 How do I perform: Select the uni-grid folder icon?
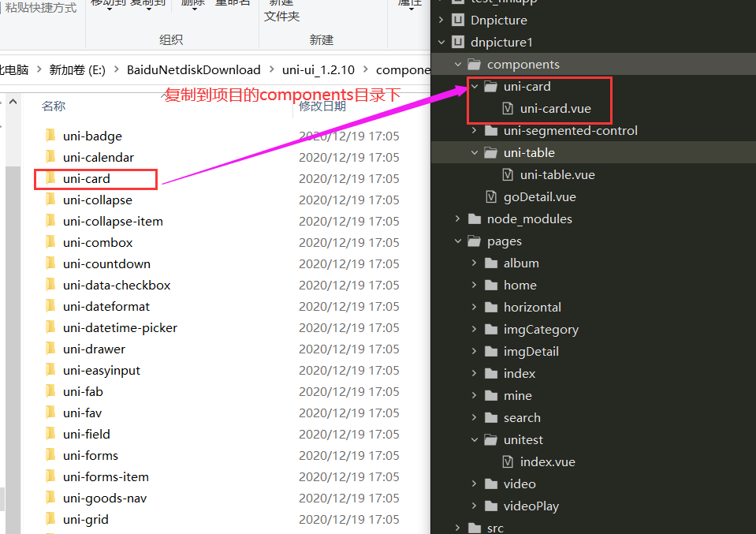tap(50, 519)
